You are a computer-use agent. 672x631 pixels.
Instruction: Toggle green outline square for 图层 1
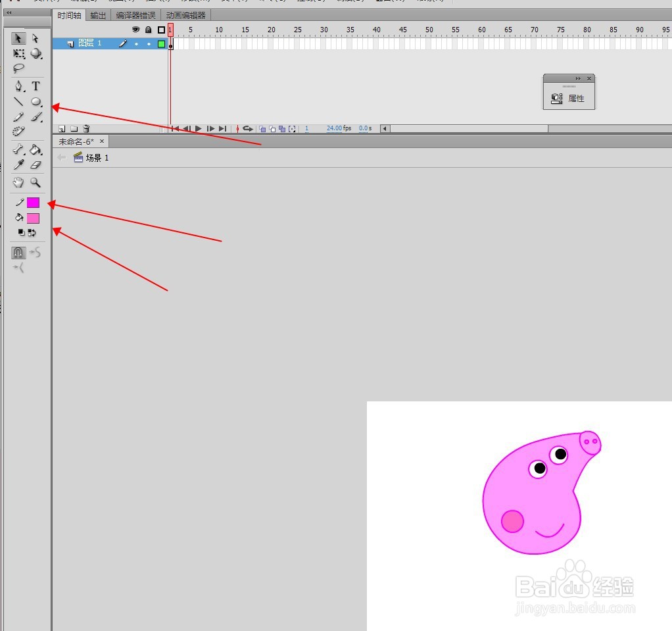tap(161, 43)
